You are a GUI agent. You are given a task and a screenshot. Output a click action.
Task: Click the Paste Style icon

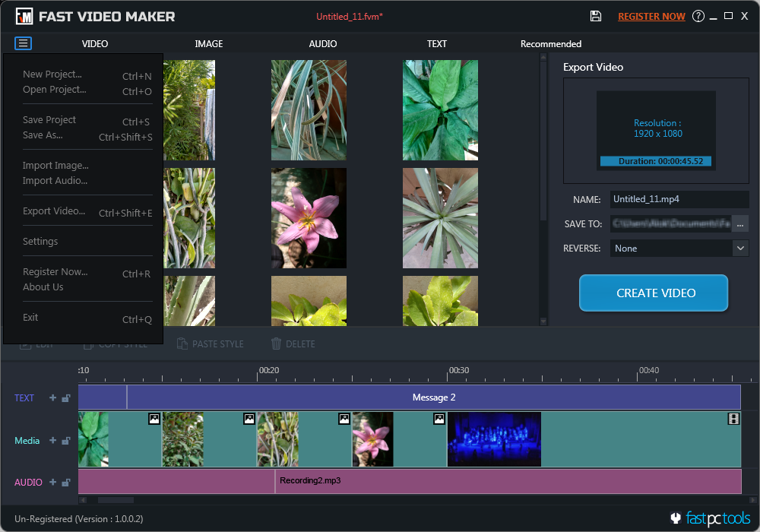(x=182, y=344)
